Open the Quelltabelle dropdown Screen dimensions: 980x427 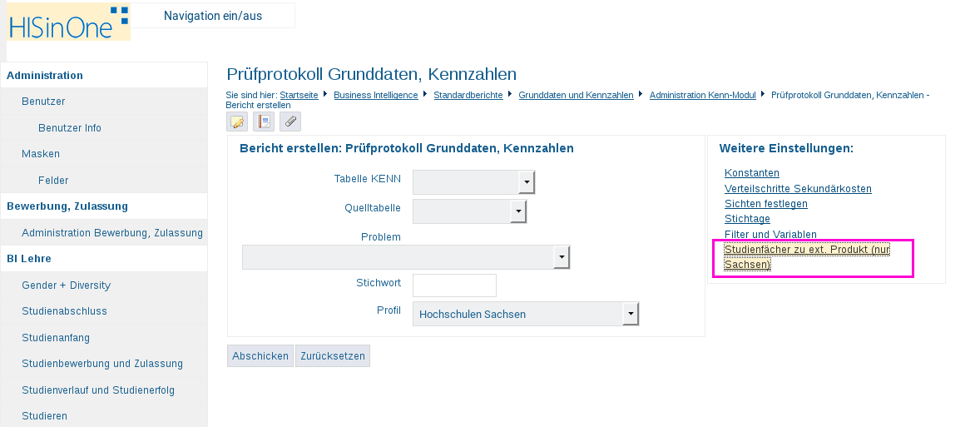518,211
